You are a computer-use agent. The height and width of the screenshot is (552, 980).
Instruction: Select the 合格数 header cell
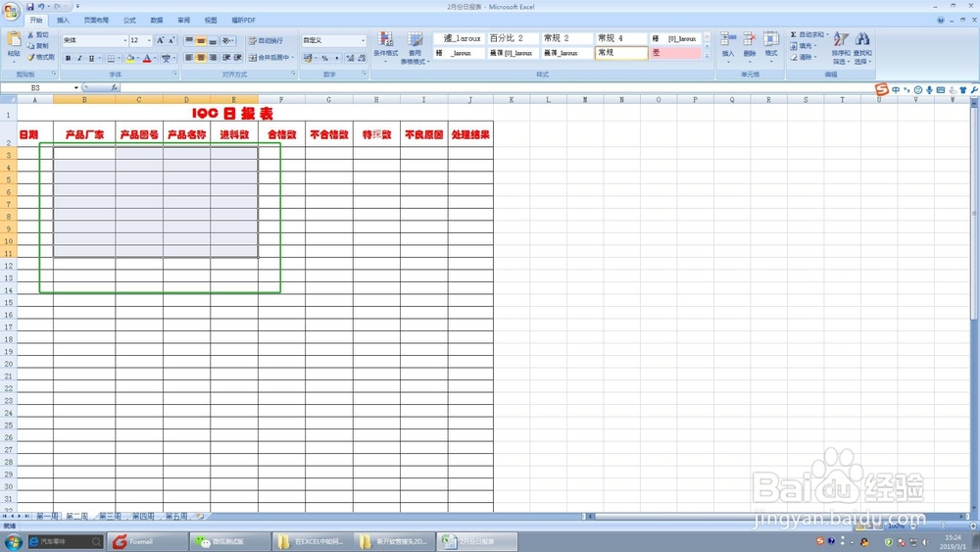coord(281,134)
